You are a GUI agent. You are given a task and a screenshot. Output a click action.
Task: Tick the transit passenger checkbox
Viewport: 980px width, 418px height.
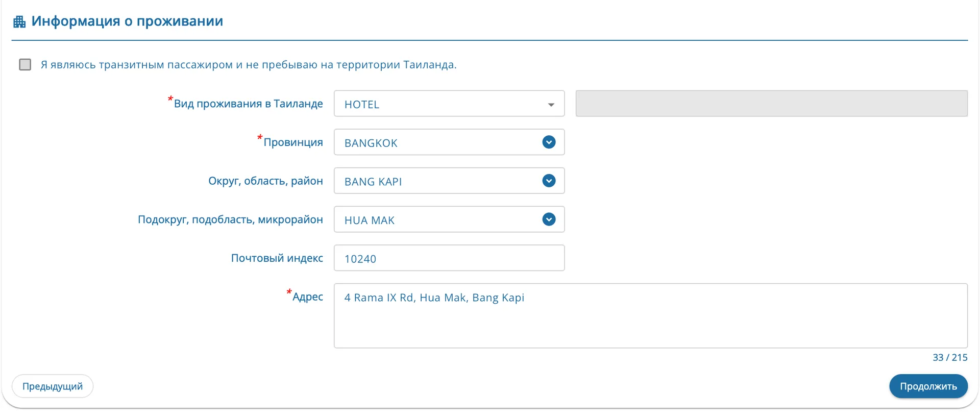coord(25,64)
